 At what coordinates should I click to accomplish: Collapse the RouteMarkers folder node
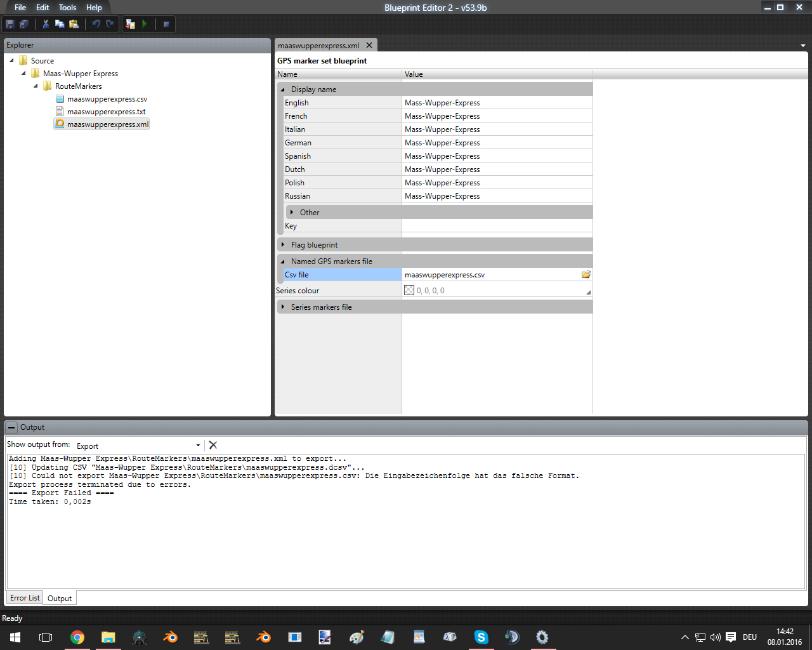tap(36, 86)
